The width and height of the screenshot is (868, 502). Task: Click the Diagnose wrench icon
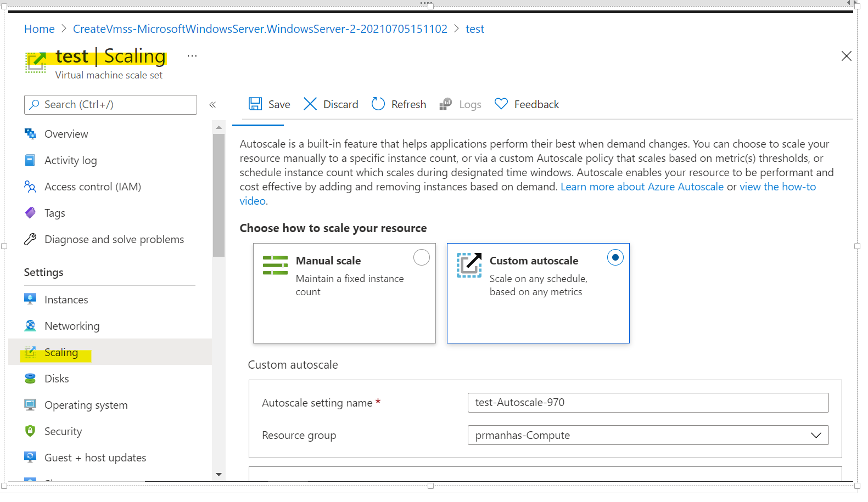pos(30,239)
